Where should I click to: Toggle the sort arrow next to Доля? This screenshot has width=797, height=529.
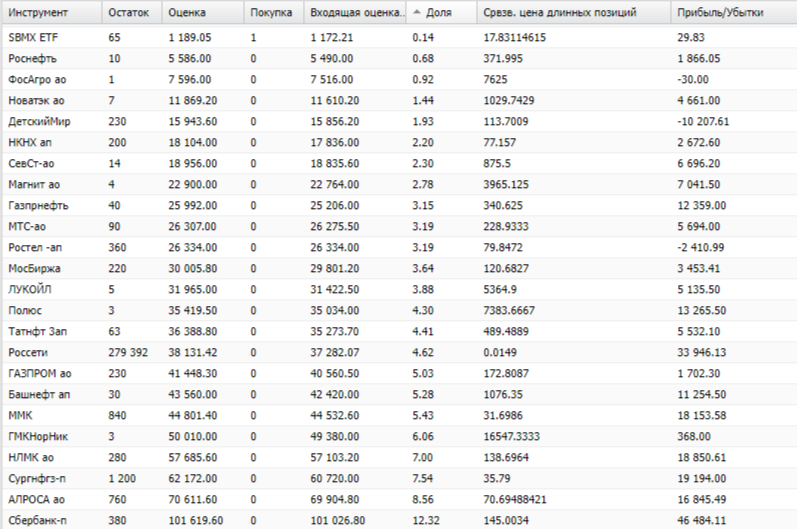coord(417,12)
